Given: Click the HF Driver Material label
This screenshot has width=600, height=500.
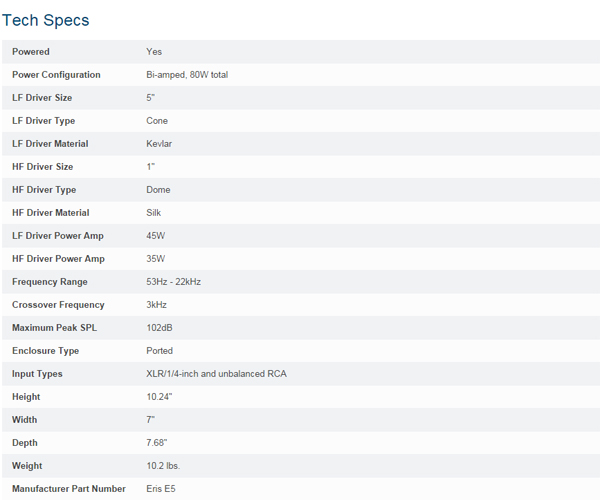Looking at the screenshot, I should (51, 213).
